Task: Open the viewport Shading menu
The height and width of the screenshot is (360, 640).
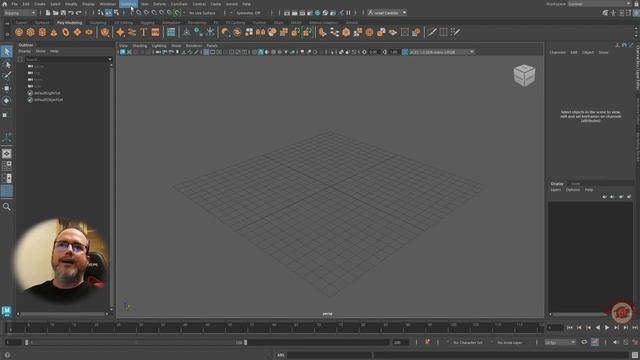Action: (x=140, y=46)
